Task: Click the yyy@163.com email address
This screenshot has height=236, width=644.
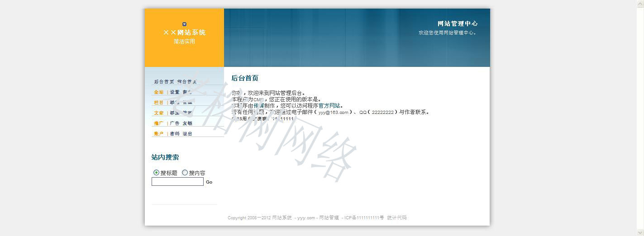Action: (334, 112)
